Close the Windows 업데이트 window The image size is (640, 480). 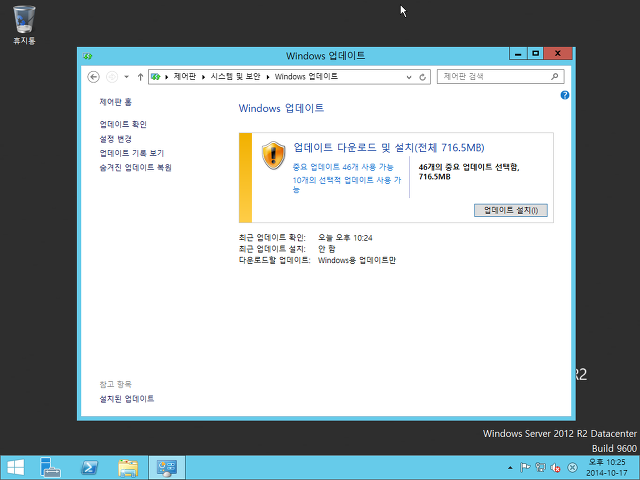coord(558,53)
